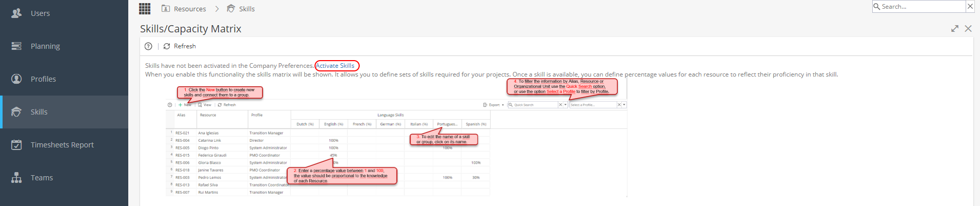980x206 pixels.
Task: Expand the Skills/Capacity Matrix panel
Action: (955, 29)
